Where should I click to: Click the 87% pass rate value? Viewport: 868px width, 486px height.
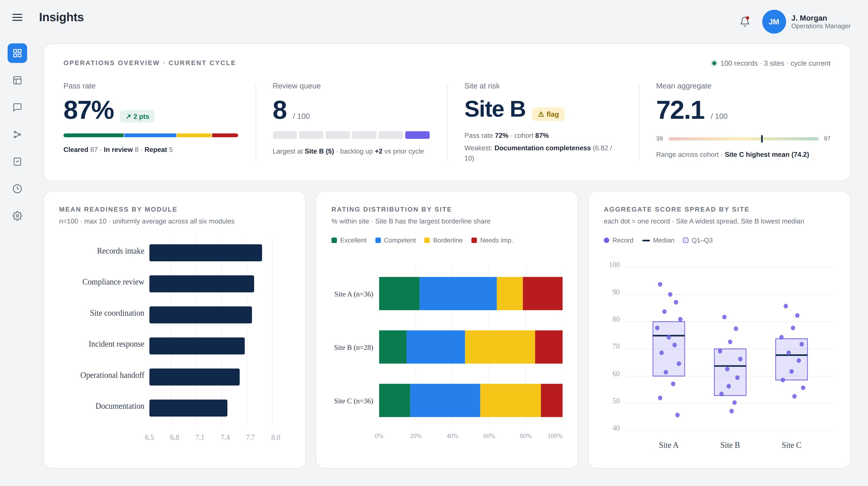pyautogui.click(x=89, y=110)
